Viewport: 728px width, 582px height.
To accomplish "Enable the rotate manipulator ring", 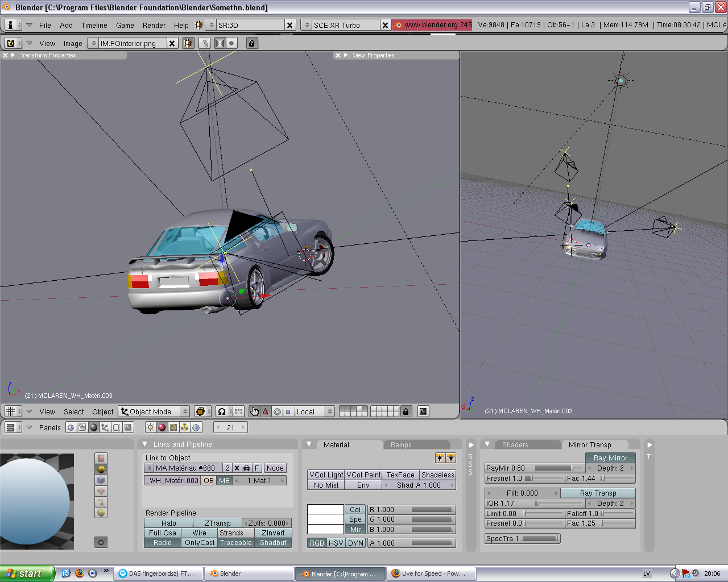I will click(x=277, y=411).
